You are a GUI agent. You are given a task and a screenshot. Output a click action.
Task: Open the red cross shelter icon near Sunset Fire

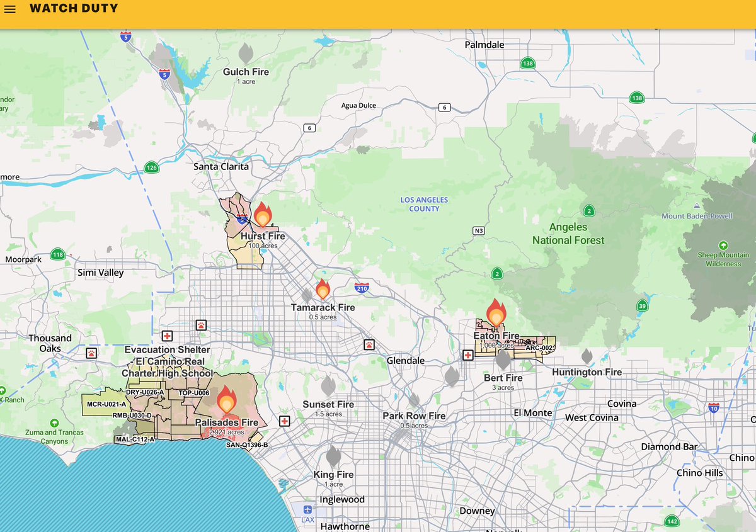[284, 421]
